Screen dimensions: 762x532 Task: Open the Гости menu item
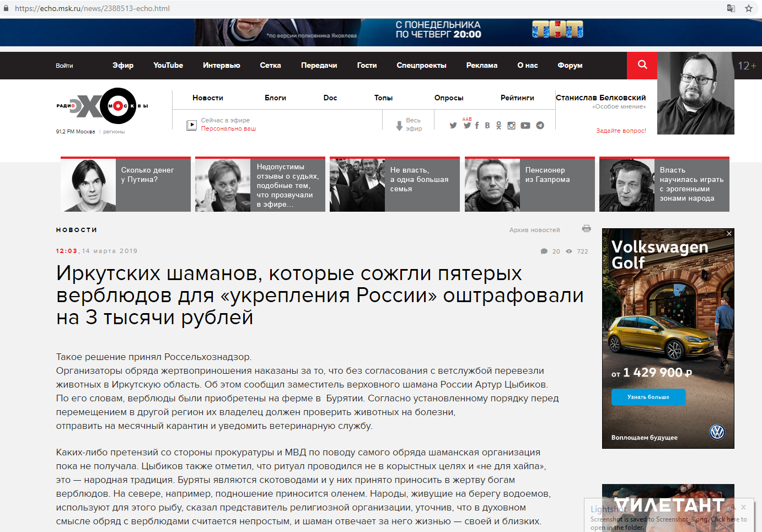[x=367, y=65]
